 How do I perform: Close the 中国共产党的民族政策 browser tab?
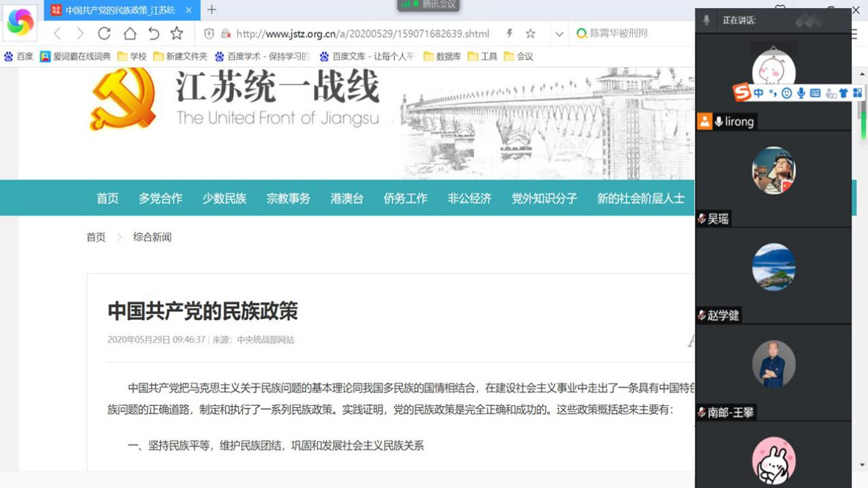coord(189,10)
